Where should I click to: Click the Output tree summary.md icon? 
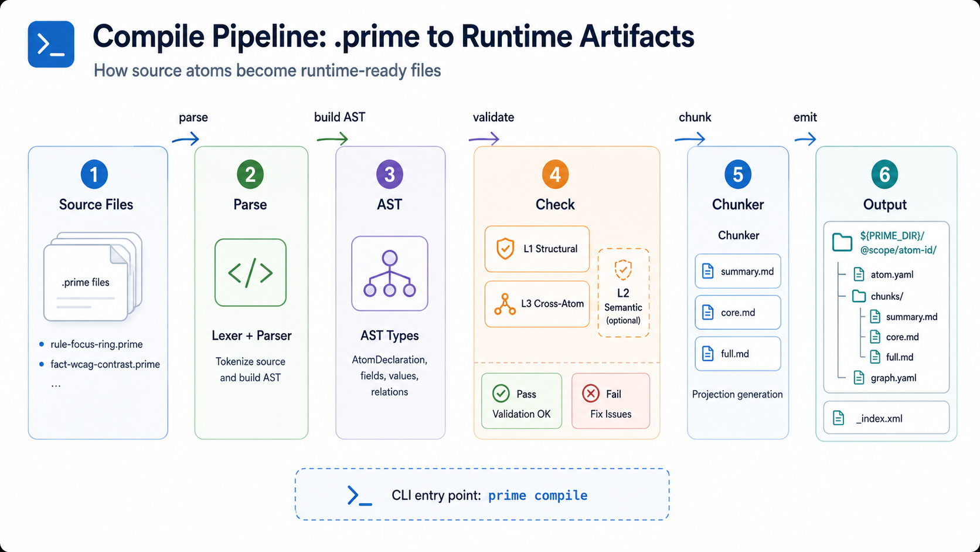tap(875, 317)
